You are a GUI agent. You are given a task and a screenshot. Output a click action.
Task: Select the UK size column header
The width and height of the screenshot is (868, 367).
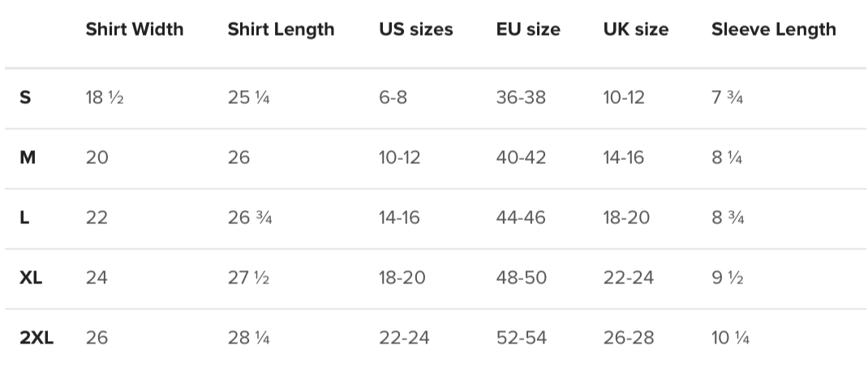636,30
